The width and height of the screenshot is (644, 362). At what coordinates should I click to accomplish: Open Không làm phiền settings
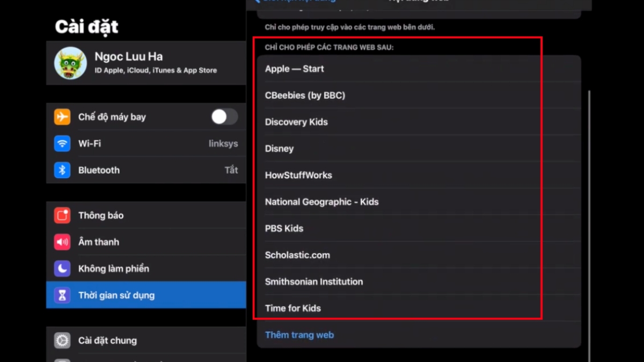[146, 269]
